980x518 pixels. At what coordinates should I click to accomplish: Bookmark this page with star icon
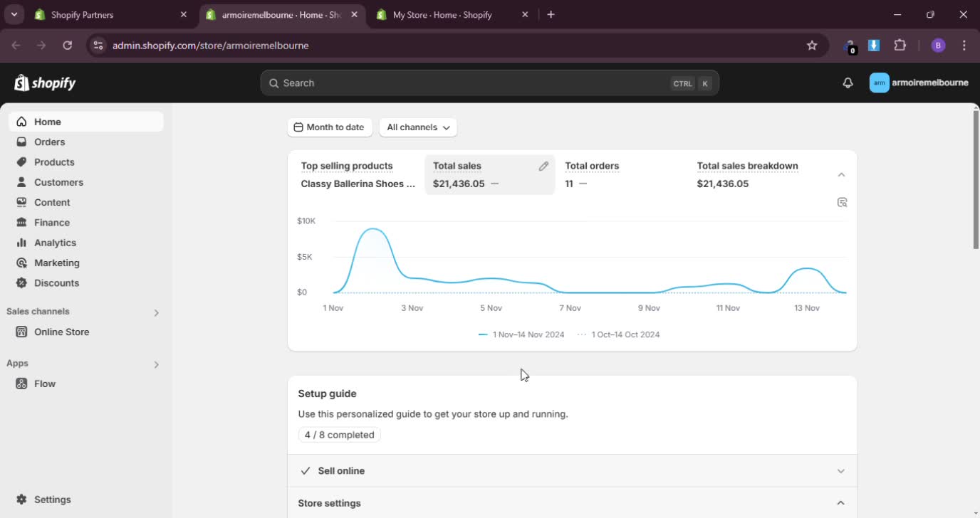(812, 46)
